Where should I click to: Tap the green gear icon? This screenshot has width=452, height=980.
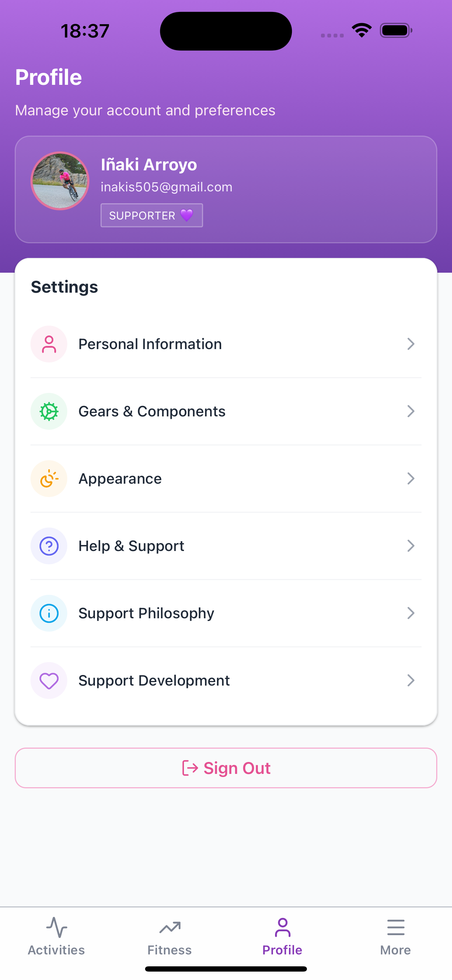[x=49, y=411]
